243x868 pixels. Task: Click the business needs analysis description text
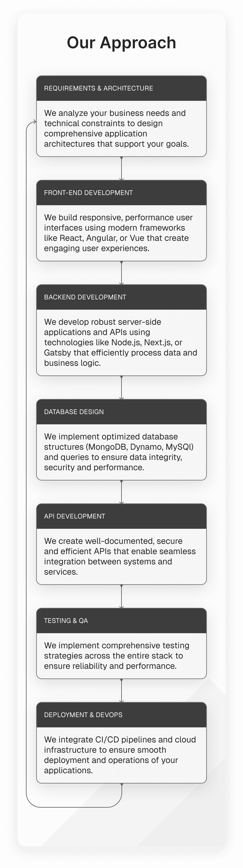point(117,128)
